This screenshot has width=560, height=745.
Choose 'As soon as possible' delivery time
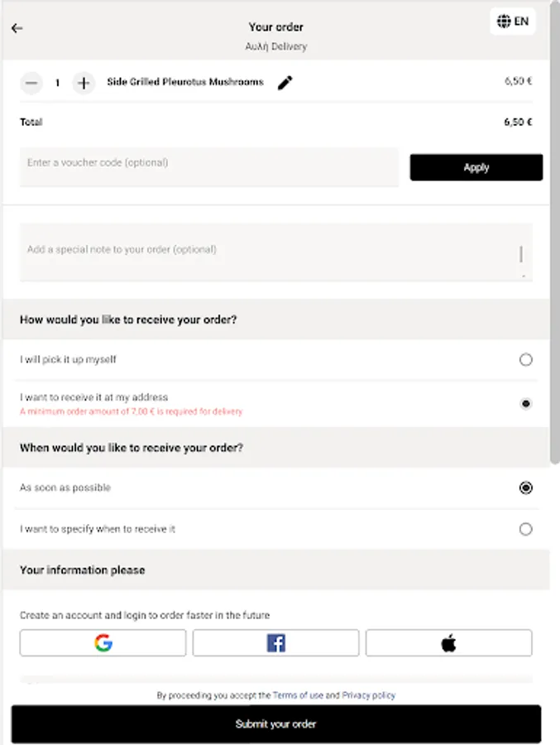[x=525, y=488]
